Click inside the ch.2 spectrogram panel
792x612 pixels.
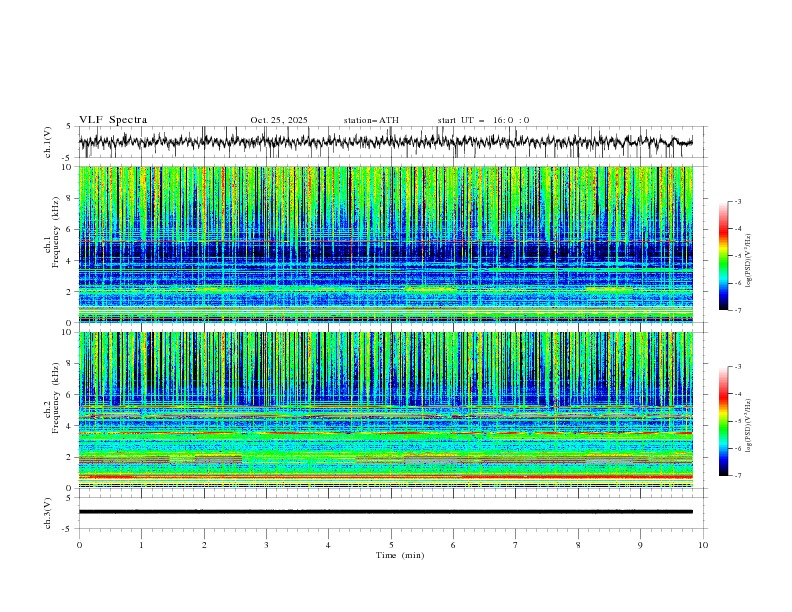[x=386, y=410]
